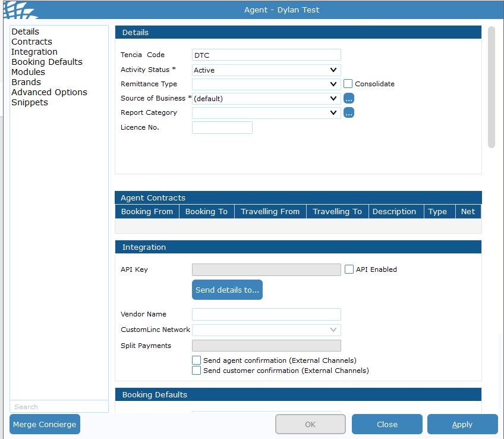This screenshot has height=439, width=504.
Task: Sort contracts by Travelling From column header
Action: pos(270,212)
